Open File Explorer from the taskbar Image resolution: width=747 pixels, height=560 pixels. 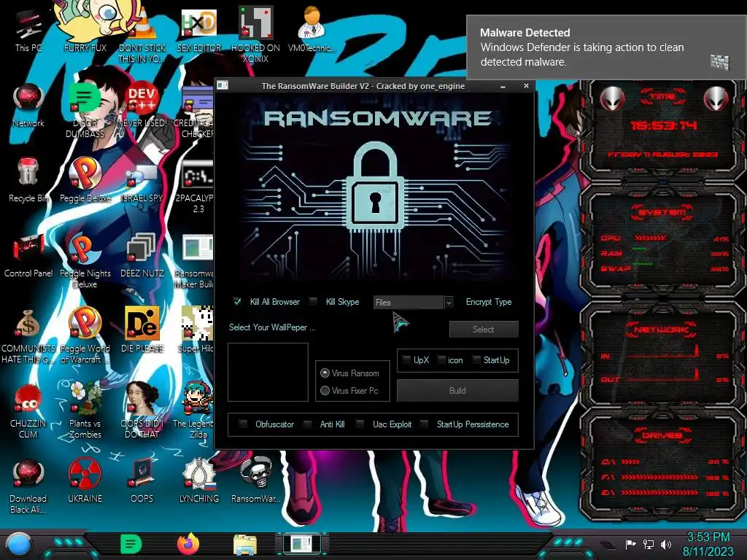pyautogui.click(x=245, y=544)
